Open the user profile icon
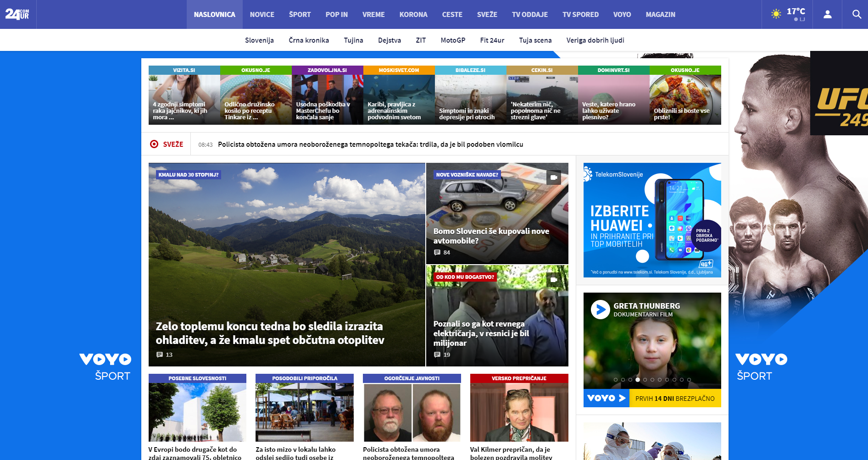This screenshot has width=868, height=460. [827, 14]
